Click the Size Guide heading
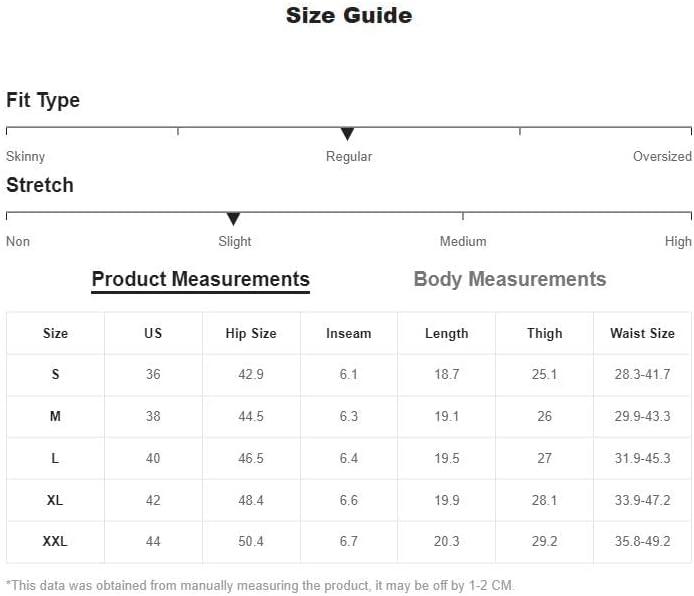 (349, 15)
